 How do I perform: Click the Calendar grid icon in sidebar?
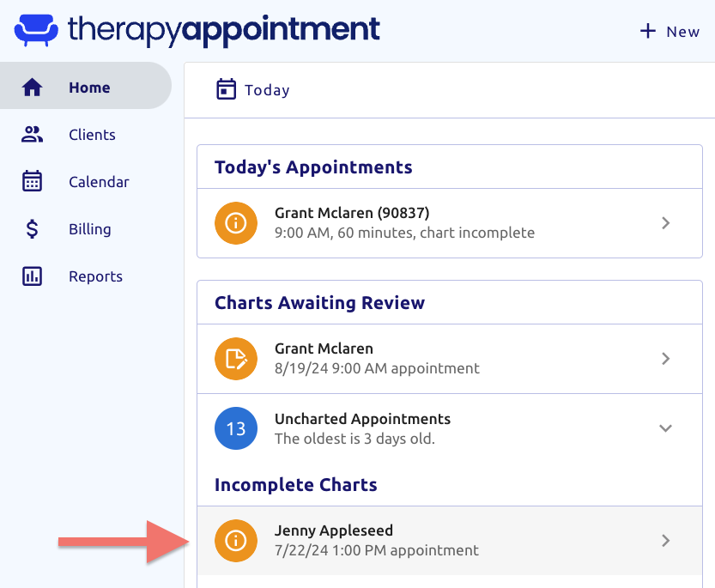(x=32, y=181)
